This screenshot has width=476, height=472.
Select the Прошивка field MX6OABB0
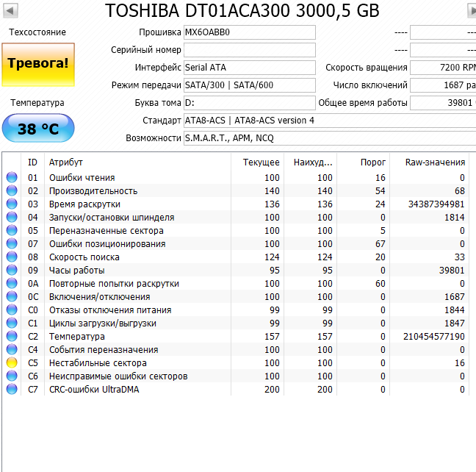tap(250, 32)
